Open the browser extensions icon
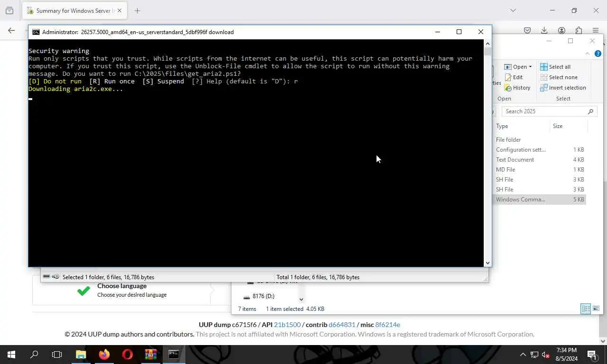 (579, 30)
